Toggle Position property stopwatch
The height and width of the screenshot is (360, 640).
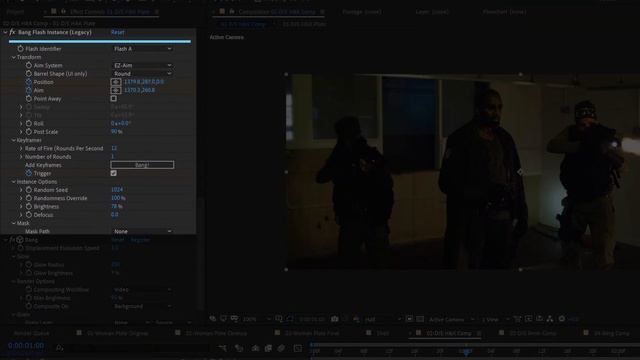point(29,82)
